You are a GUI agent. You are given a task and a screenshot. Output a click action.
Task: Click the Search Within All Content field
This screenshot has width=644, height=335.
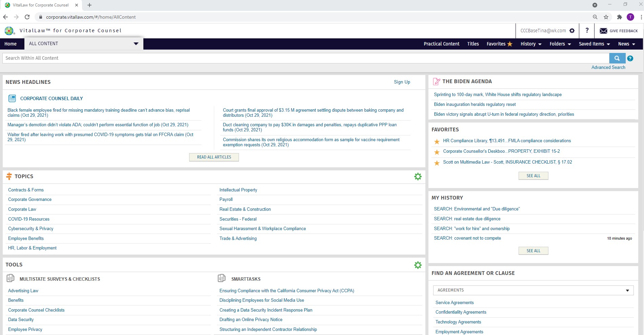305,58
